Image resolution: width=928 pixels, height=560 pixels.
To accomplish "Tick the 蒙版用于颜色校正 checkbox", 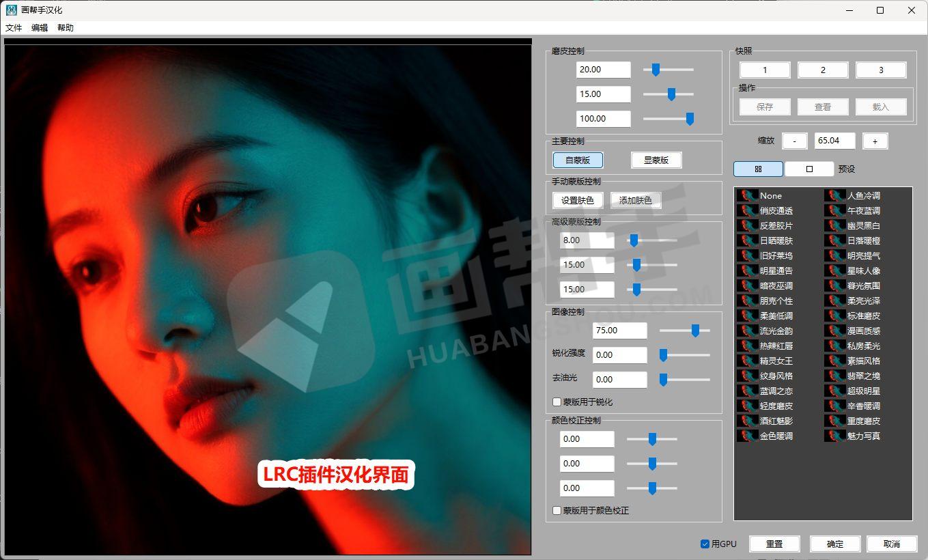I will pos(557,511).
